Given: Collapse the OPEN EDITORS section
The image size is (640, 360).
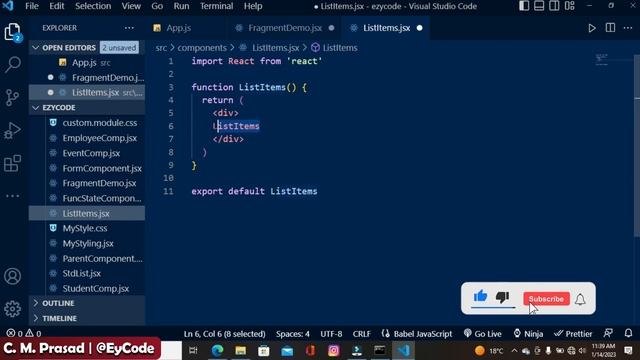Looking at the screenshot, I should pos(36,48).
